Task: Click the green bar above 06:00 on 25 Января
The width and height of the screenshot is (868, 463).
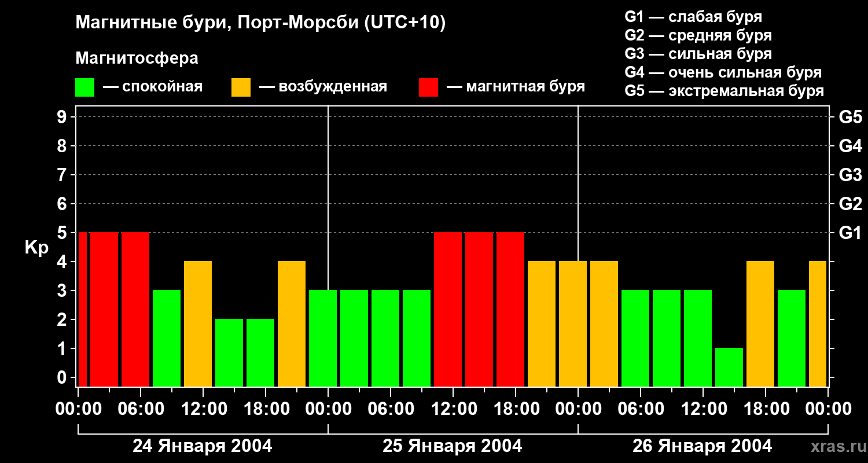Action: point(385,338)
